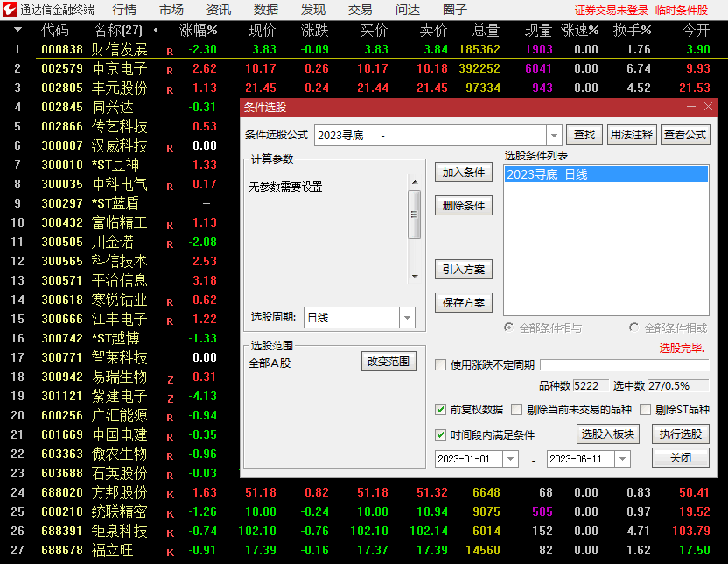The image size is (728, 564).
Task: Click the K marker beside 方邦股份
Action: (x=171, y=495)
